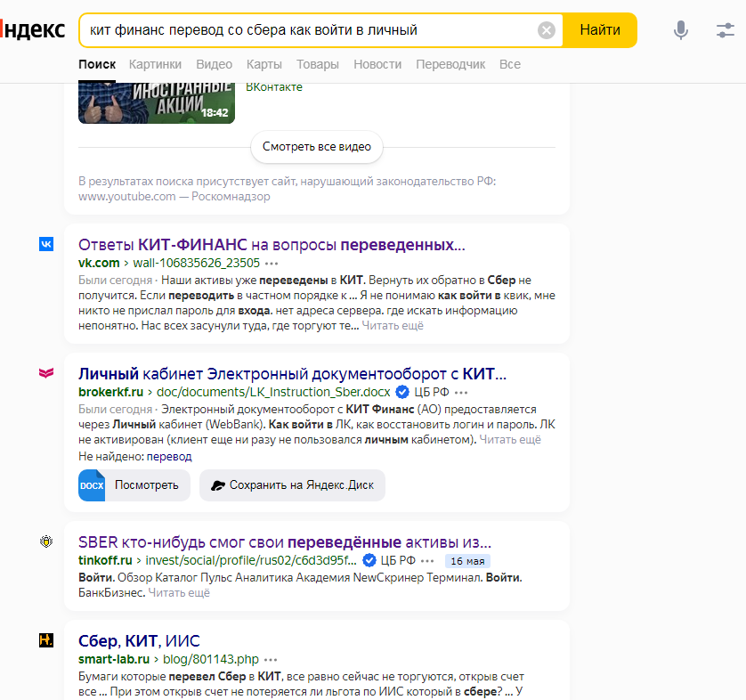Click the tinkoff.ru domain link
This screenshot has height=700, width=746.
pos(105,560)
